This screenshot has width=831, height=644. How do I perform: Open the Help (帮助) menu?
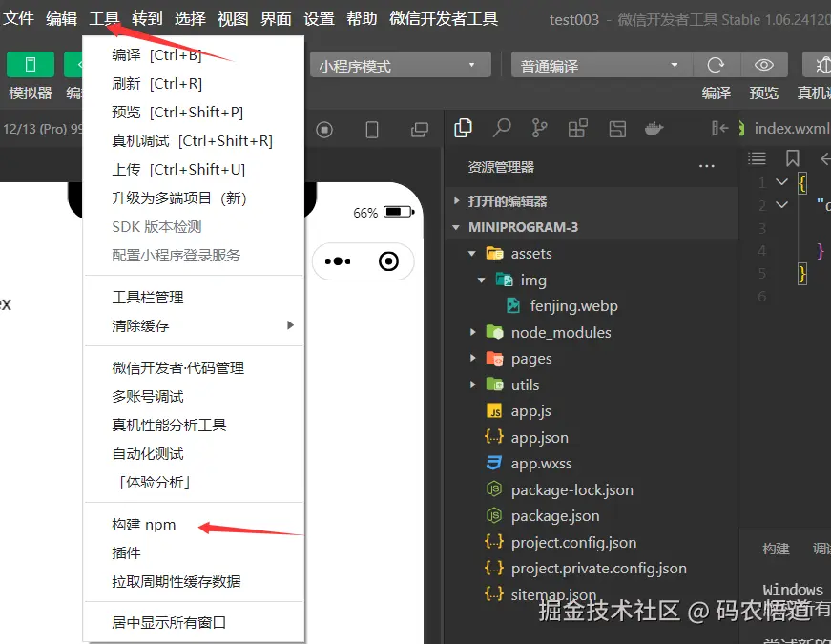click(x=362, y=18)
